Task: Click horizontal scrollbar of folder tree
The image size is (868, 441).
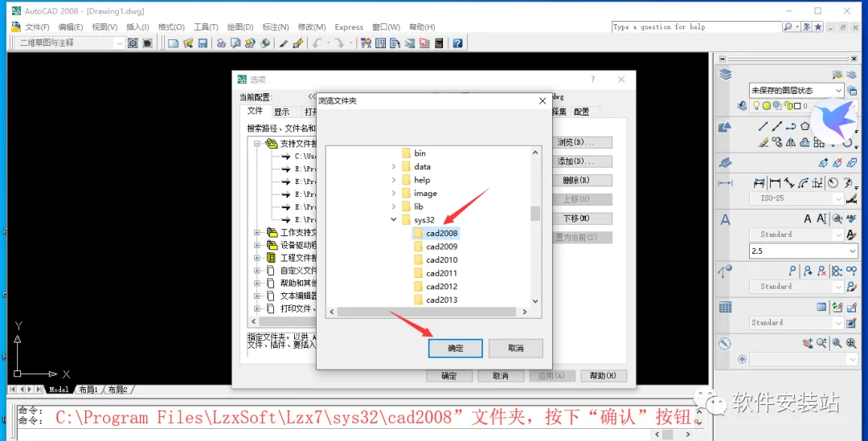Action: pyautogui.click(x=428, y=312)
